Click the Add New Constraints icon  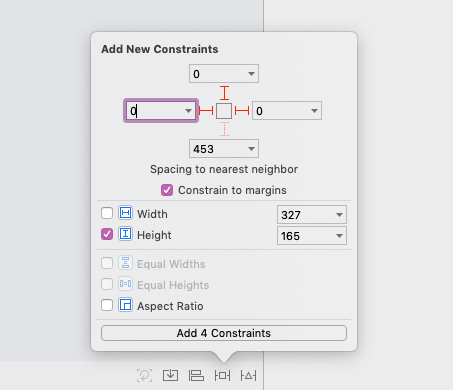click(x=222, y=376)
